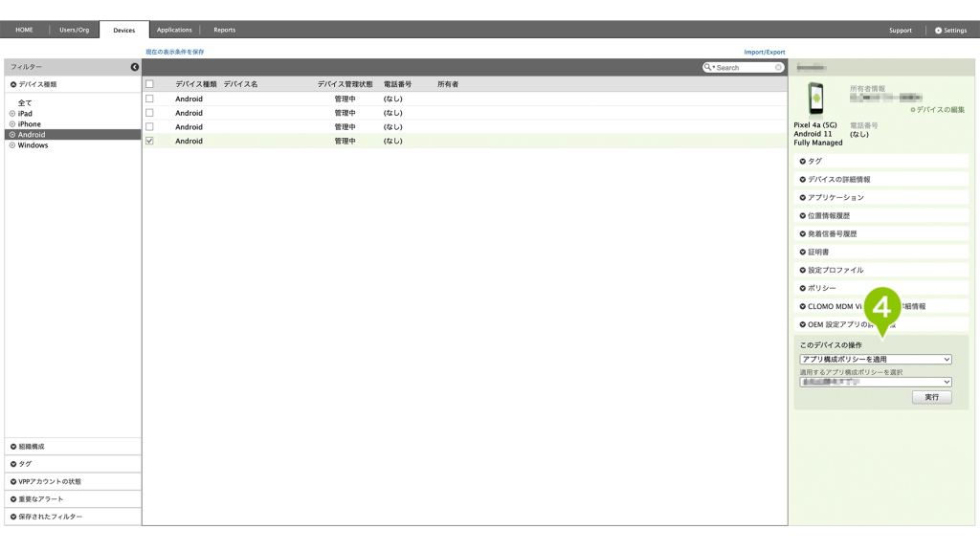Image resolution: width=980 pixels, height=551 pixels.
Task: Check the second Android row checkbox
Action: [x=149, y=113]
